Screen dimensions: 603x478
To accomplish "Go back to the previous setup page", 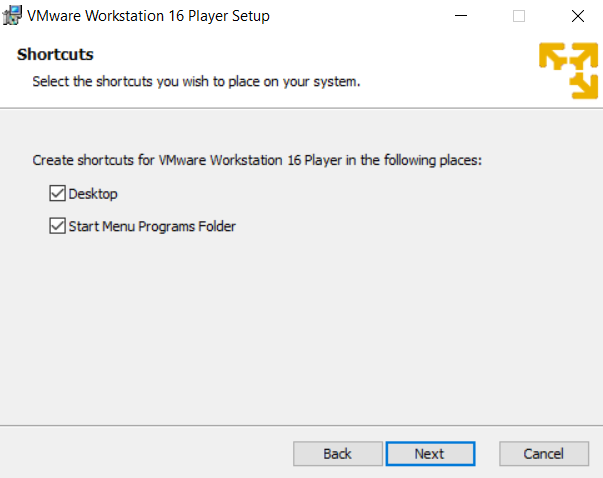I will coord(338,454).
